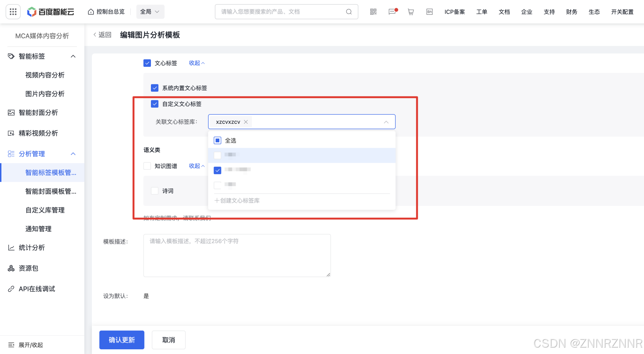Check the 全选 option in dropdown
Screen dimensions: 644x354
217,141
